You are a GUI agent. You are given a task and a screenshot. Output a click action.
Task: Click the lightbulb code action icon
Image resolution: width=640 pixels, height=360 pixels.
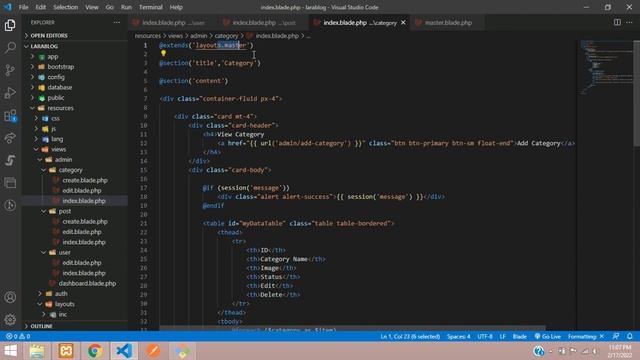(x=163, y=53)
